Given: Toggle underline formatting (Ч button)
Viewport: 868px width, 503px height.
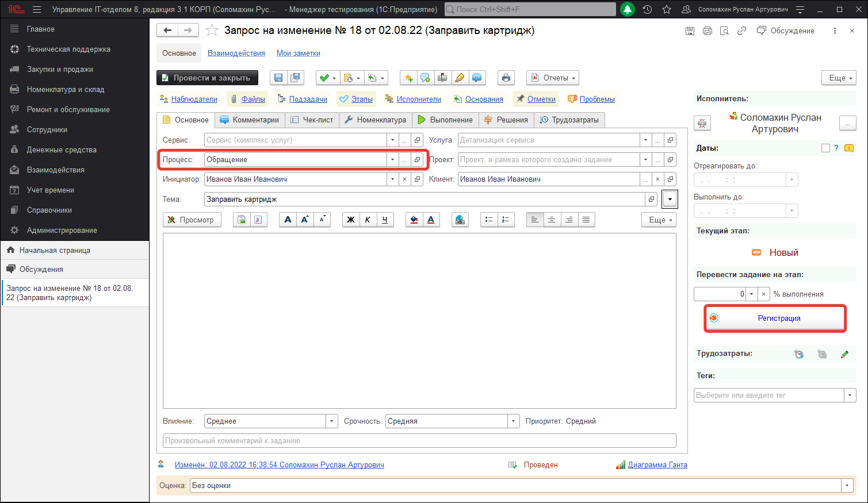Looking at the screenshot, I should tap(385, 220).
